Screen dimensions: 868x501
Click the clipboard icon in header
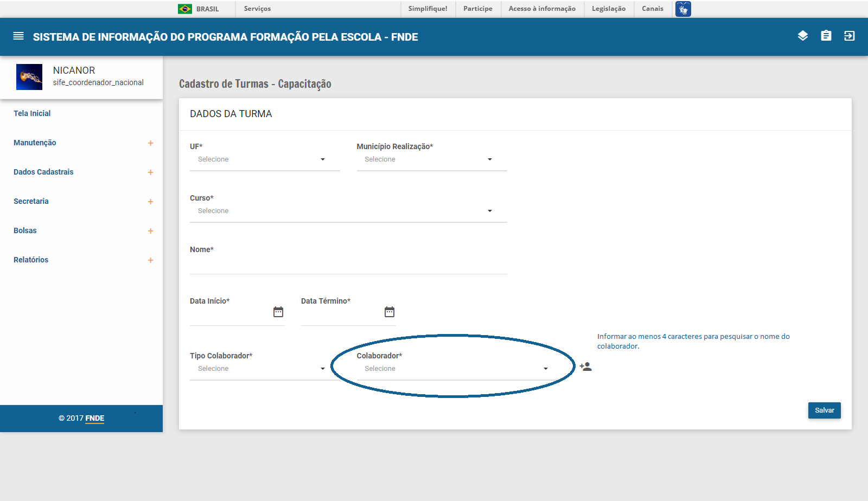point(826,36)
